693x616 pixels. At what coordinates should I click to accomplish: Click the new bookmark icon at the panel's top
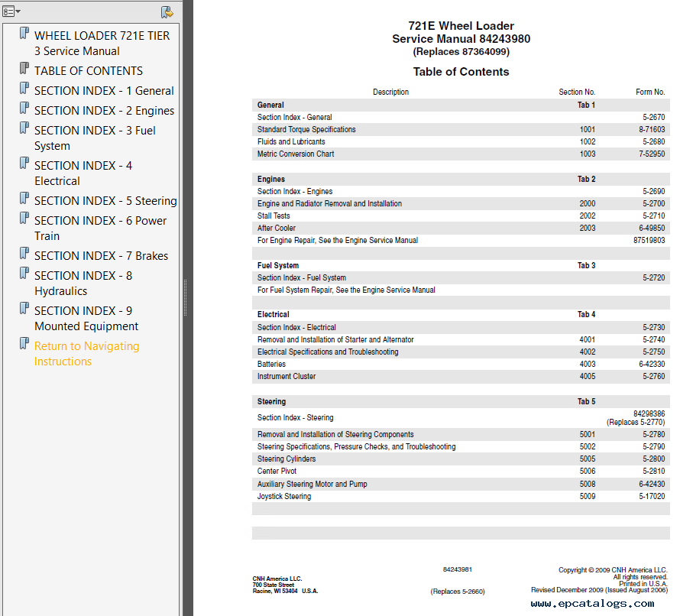click(167, 12)
